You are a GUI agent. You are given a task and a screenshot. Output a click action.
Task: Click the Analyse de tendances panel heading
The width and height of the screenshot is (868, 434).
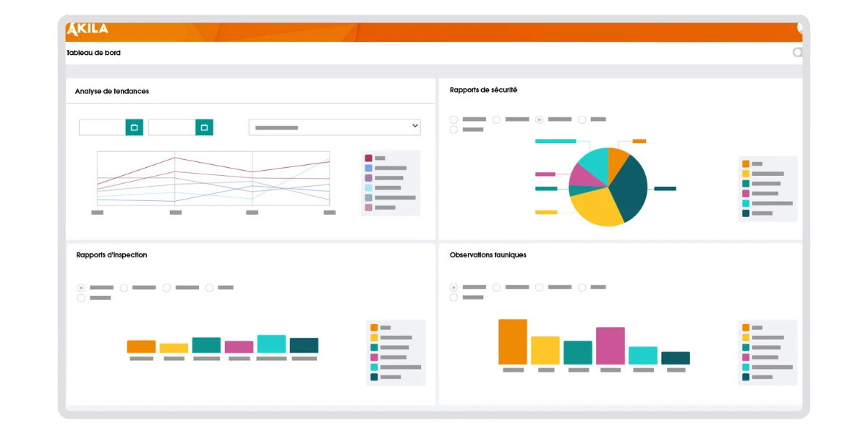point(112,91)
